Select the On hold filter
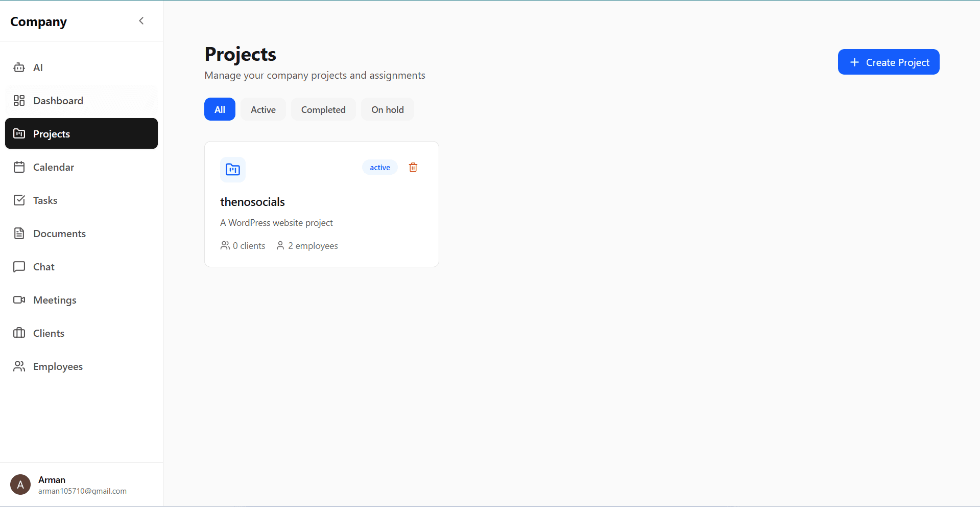This screenshot has height=507, width=980. 387,109
